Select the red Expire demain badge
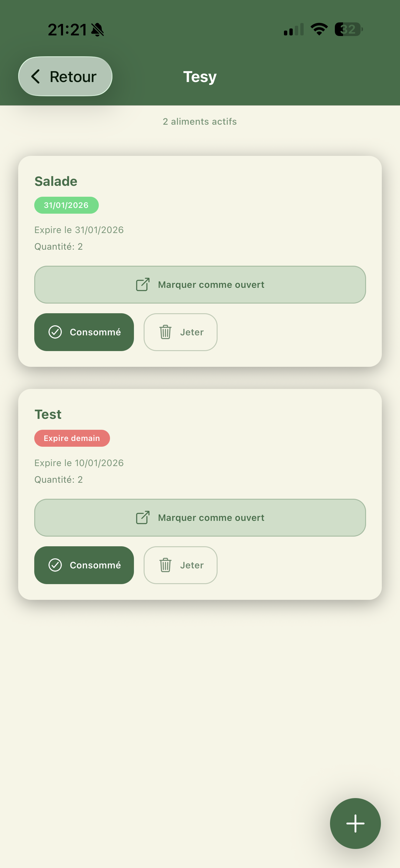Image resolution: width=400 pixels, height=868 pixels. tap(72, 438)
